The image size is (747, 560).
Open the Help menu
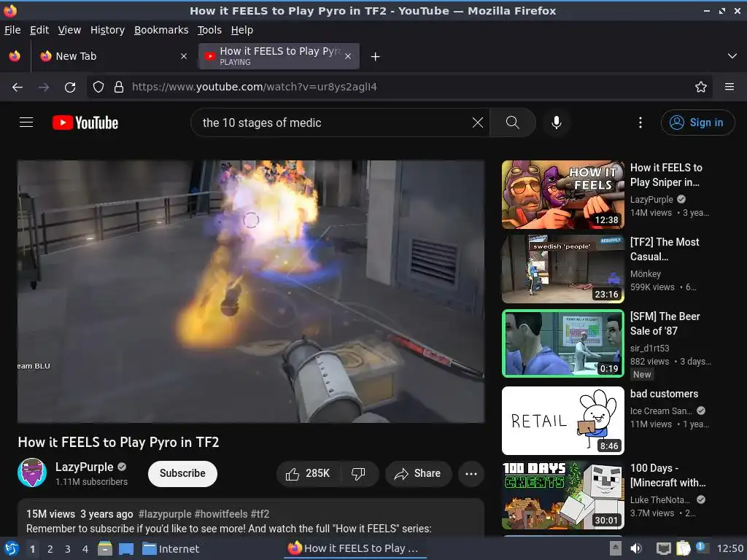[x=242, y=30]
